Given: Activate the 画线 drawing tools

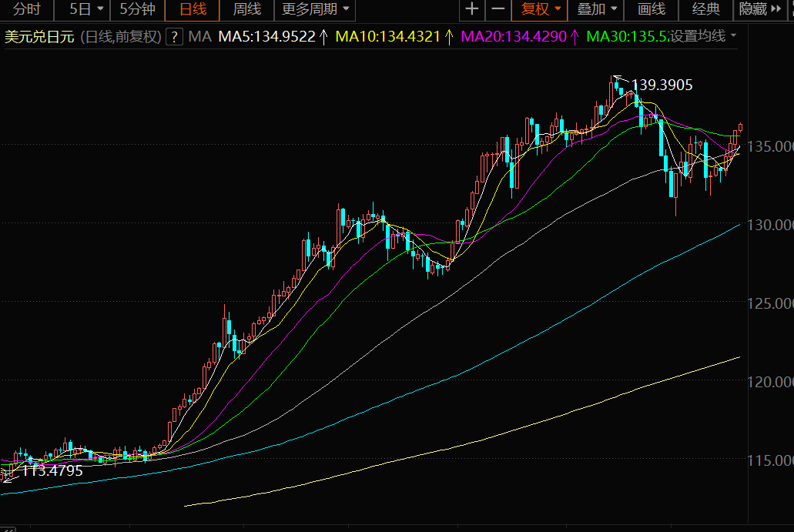Looking at the screenshot, I should pyautogui.click(x=652, y=9).
